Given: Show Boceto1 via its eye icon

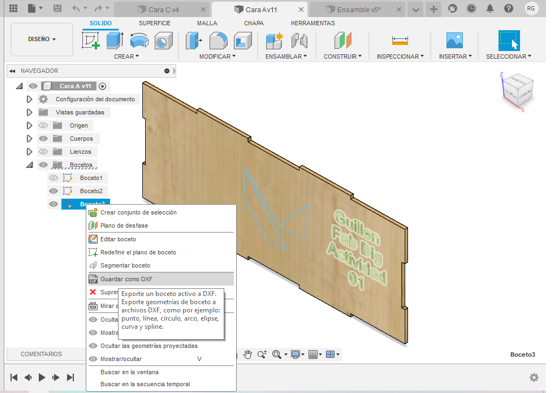Looking at the screenshot, I should (53, 178).
